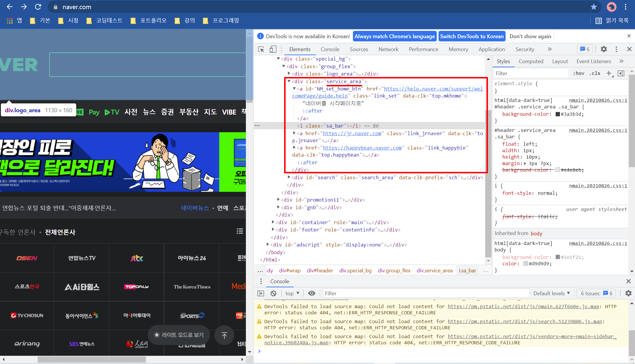
Task: Click Switch DevTools to Korean button
Action: pyautogui.click(x=471, y=36)
